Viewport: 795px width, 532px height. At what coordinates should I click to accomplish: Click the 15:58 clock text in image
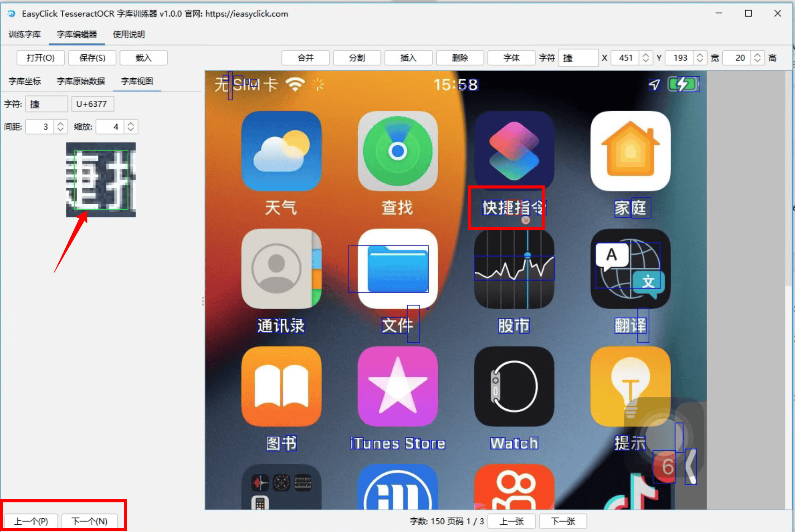pos(456,84)
